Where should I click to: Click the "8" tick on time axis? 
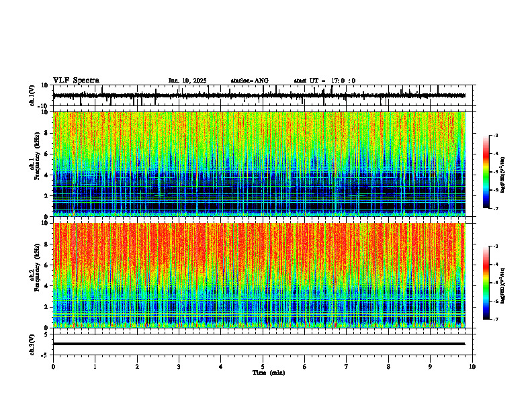pos(388,367)
